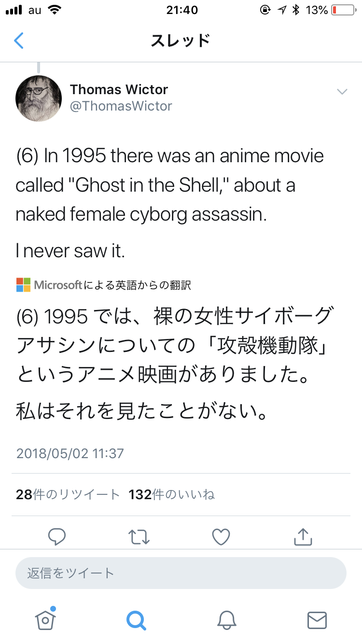Expand the tweet options chevron menu
Image resolution: width=362 pixels, height=644 pixels.
[x=342, y=92]
